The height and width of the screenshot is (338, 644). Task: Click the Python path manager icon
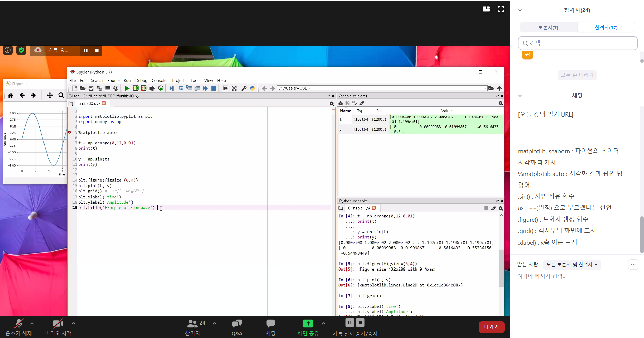click(x=252, y=88)
